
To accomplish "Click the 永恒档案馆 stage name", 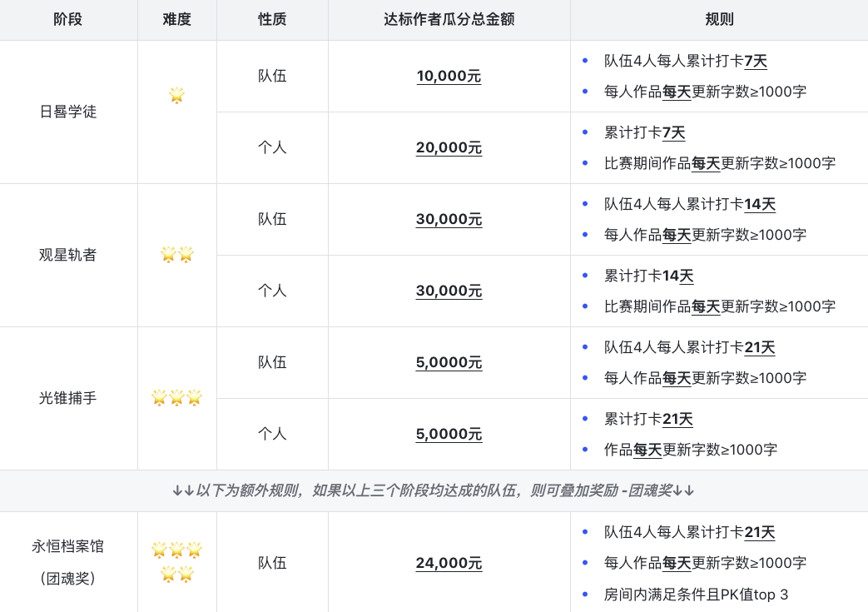I will pos(68,547).
